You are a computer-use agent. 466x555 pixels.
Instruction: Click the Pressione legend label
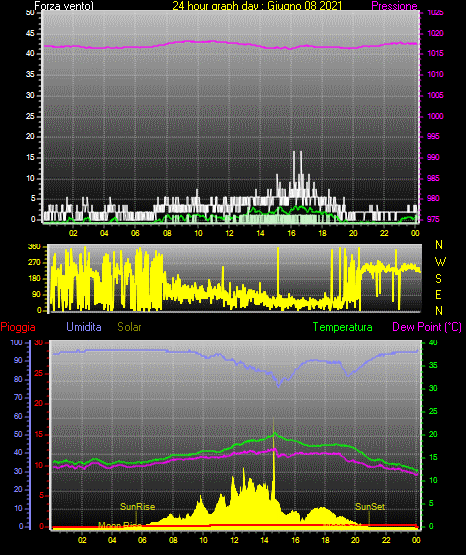point(394,6)
